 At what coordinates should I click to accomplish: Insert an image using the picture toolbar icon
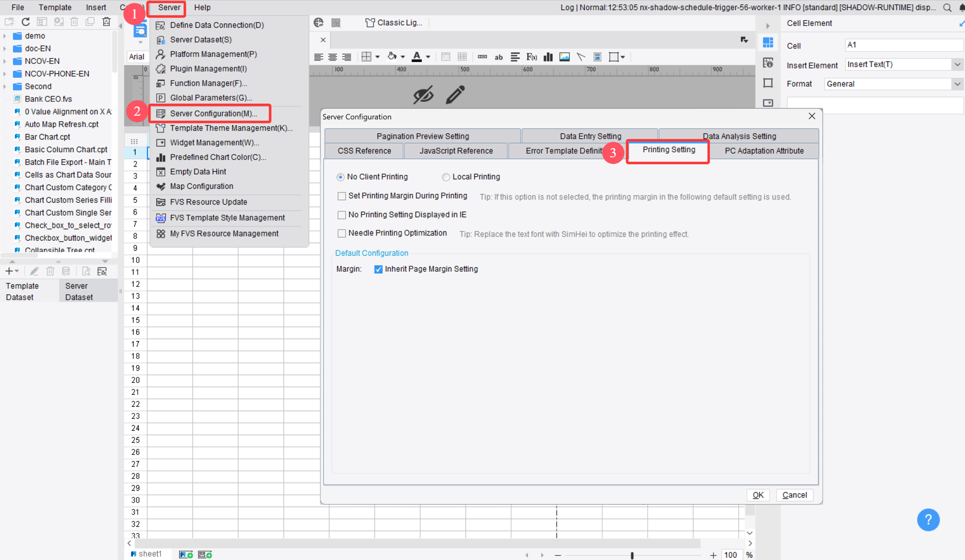[x=564, y=56]
